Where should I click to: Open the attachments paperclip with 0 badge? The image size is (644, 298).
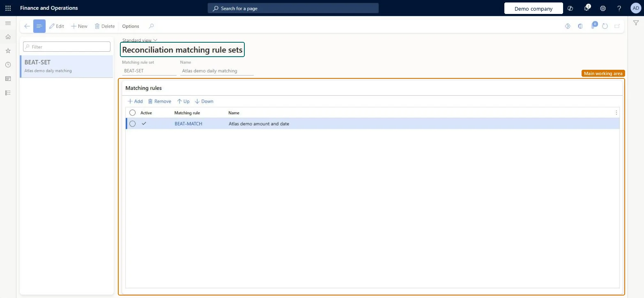pos(593,26)
